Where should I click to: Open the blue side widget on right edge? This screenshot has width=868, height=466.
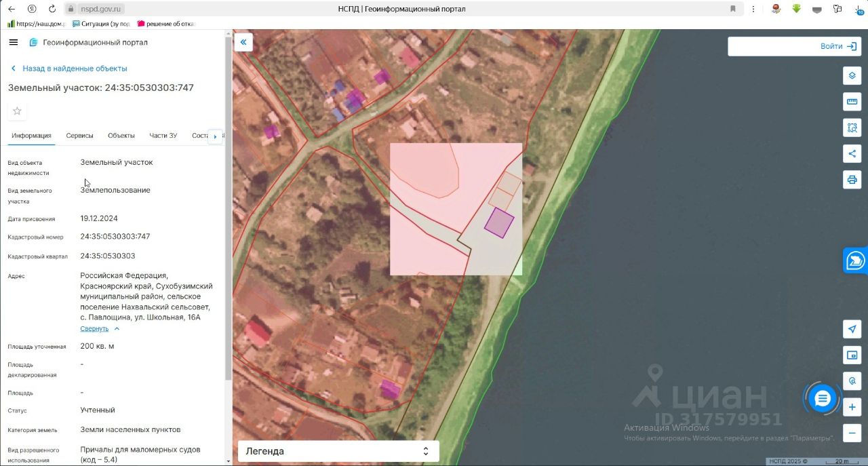(x=856, y=260)
